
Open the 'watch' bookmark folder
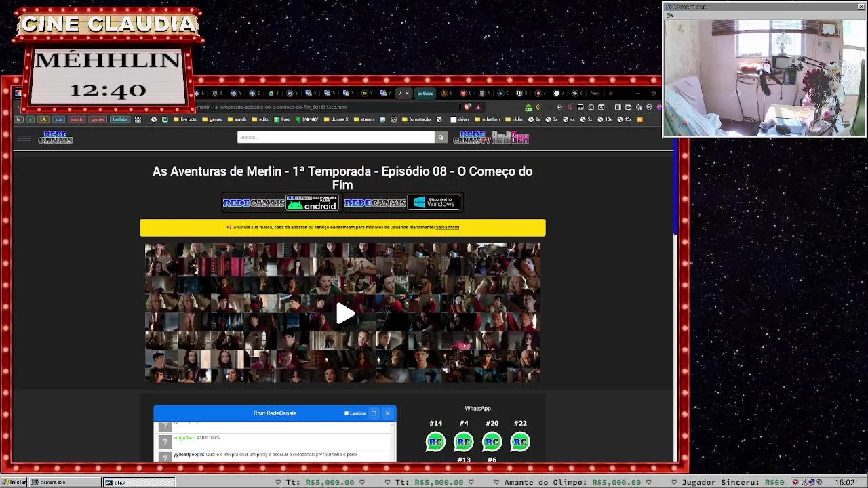pos(237,119)
